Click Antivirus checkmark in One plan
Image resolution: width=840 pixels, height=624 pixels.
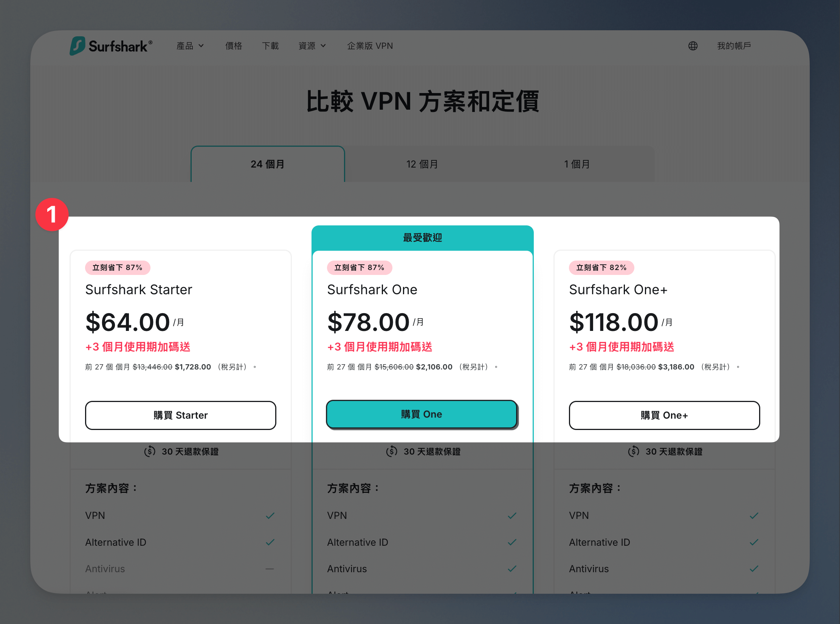click(512, 569)
